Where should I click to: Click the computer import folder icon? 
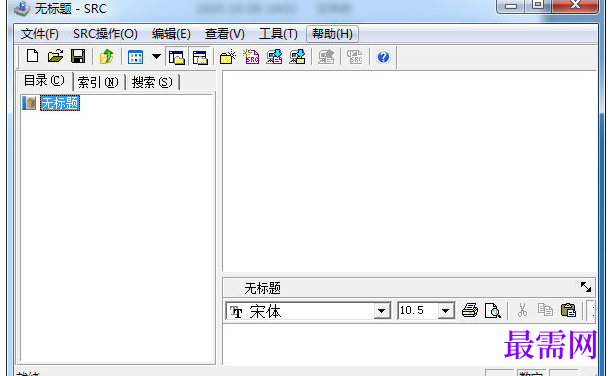tap(297, 57)
